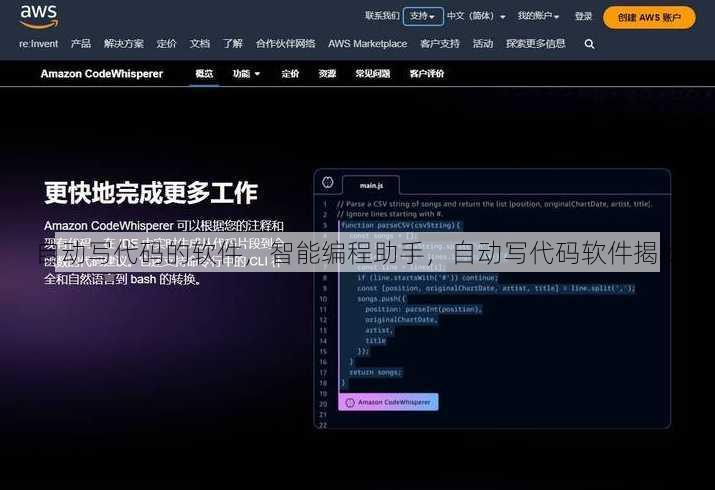Click the CodeWhisperer icon beside main.js tab
Screen dimensions: 715x490
click(x=327, y=182)
